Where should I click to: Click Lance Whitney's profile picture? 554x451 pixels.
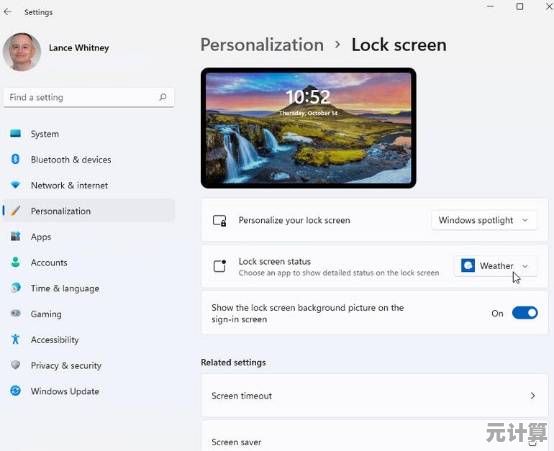tap(22, 52)
